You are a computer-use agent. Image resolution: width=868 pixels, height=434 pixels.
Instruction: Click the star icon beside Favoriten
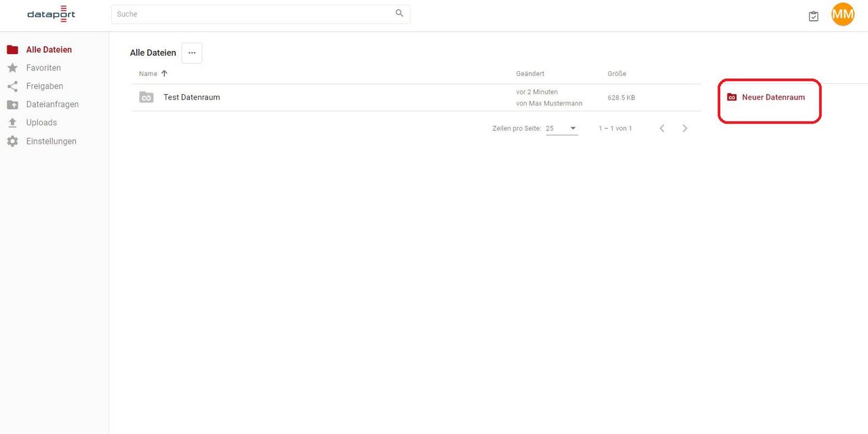point(12,68)
